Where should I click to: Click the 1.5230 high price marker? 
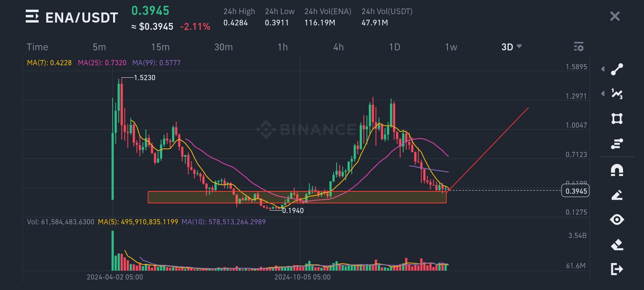144,78
